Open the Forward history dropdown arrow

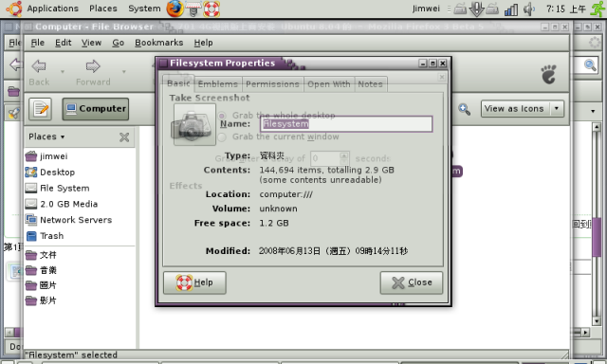124,71
